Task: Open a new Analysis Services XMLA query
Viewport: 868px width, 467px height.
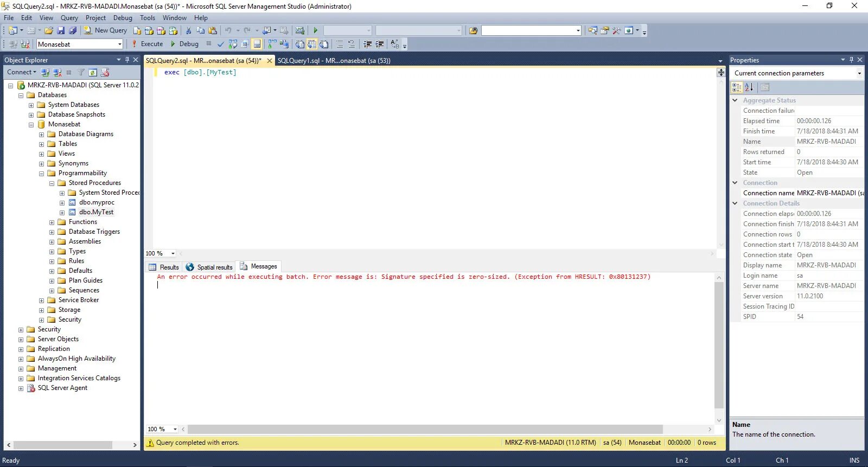Action: click(173, 30)
